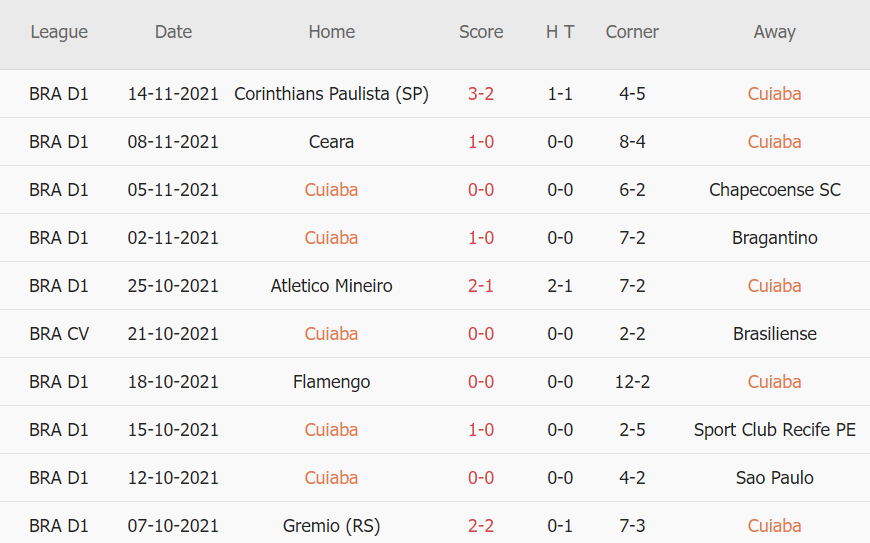Screen dimensions: 870x543
Task: Select the Flamengo home team
Action: (331, 382)
